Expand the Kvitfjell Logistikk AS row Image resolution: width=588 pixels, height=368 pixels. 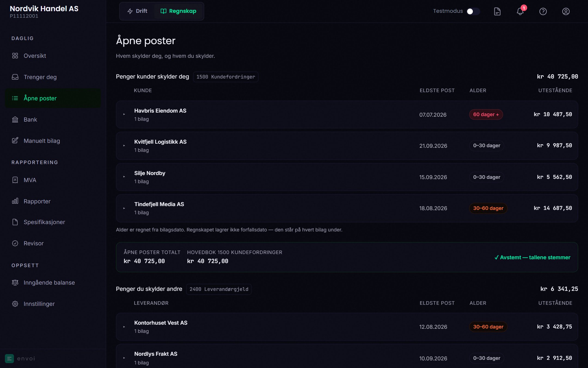pyautogui.click(x=347, y=146)
